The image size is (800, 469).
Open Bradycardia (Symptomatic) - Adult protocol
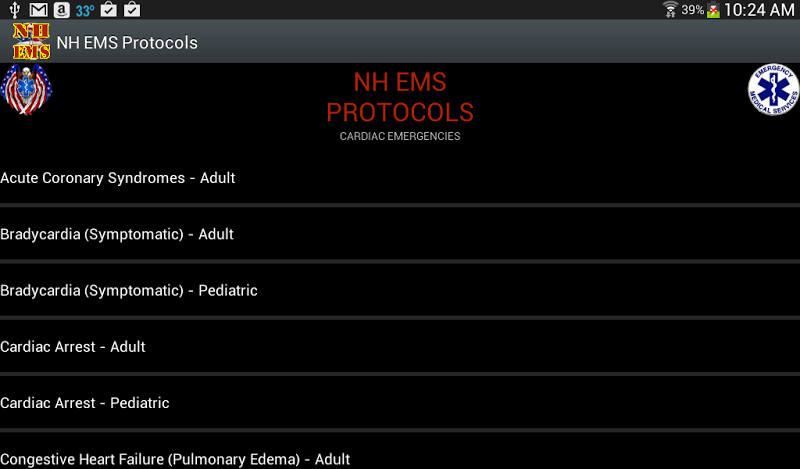click(117, 234)
